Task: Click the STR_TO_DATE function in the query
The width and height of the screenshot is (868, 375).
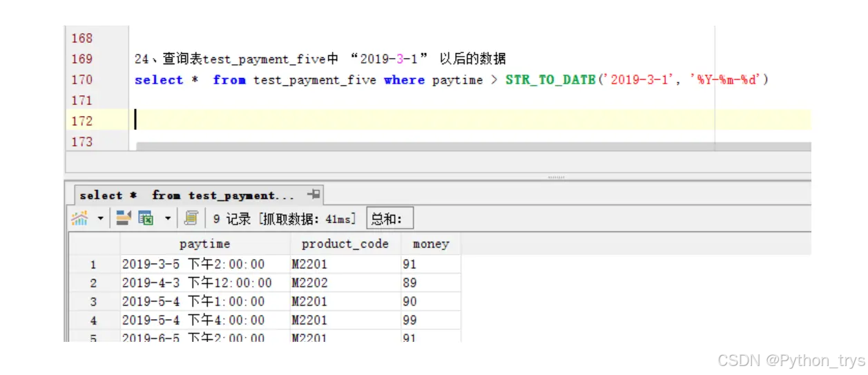Action: point(550,79)
